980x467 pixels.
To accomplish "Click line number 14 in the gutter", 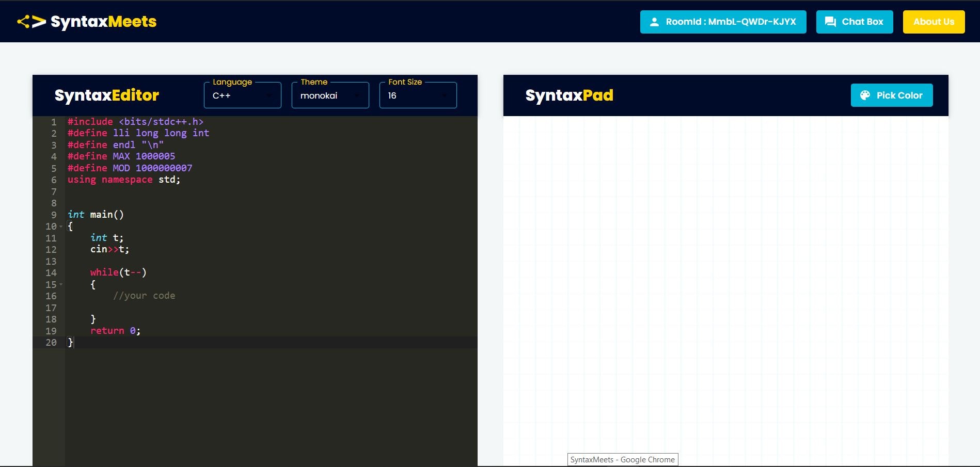I will 51,273.
